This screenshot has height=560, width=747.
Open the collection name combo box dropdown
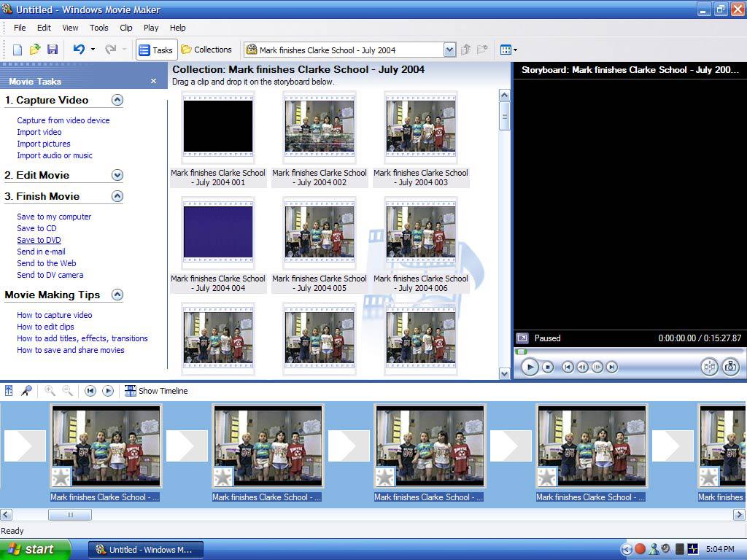[x=449, y=50]
